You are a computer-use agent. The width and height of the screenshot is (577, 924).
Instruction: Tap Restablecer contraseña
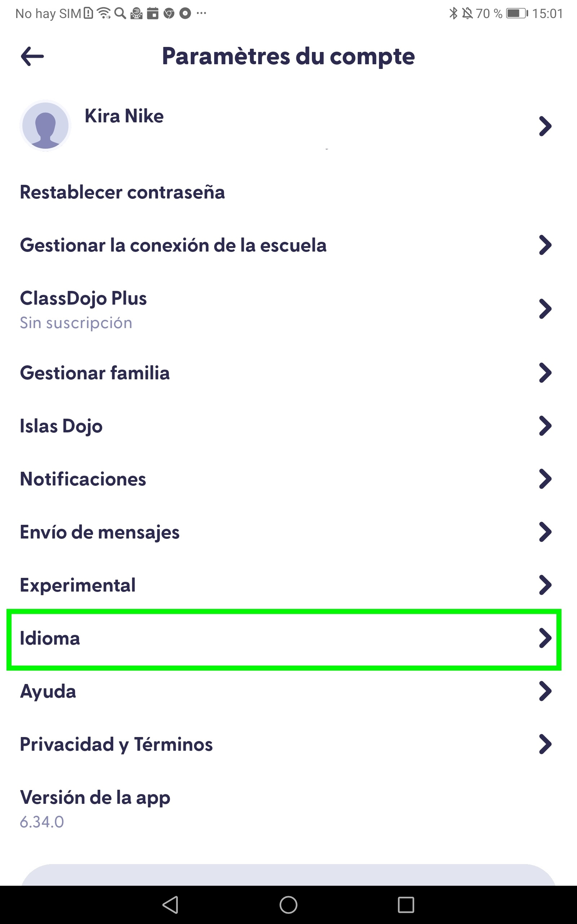(x=122, y=192)
